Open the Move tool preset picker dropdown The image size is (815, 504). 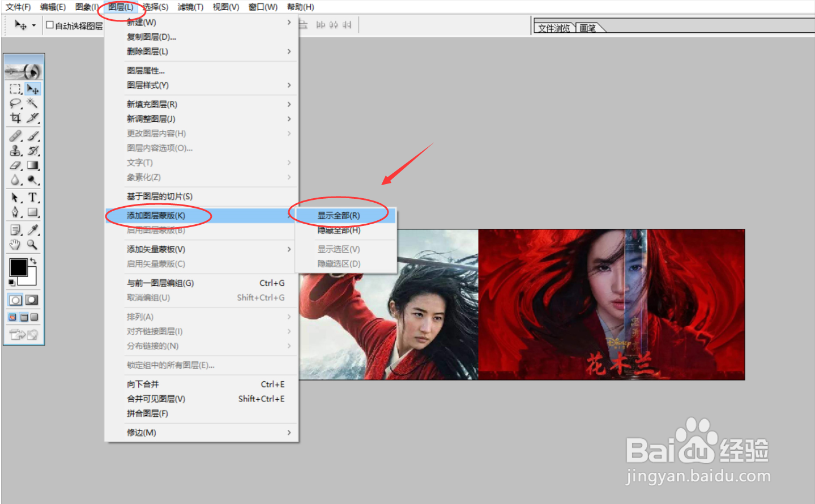pos(33,25)
